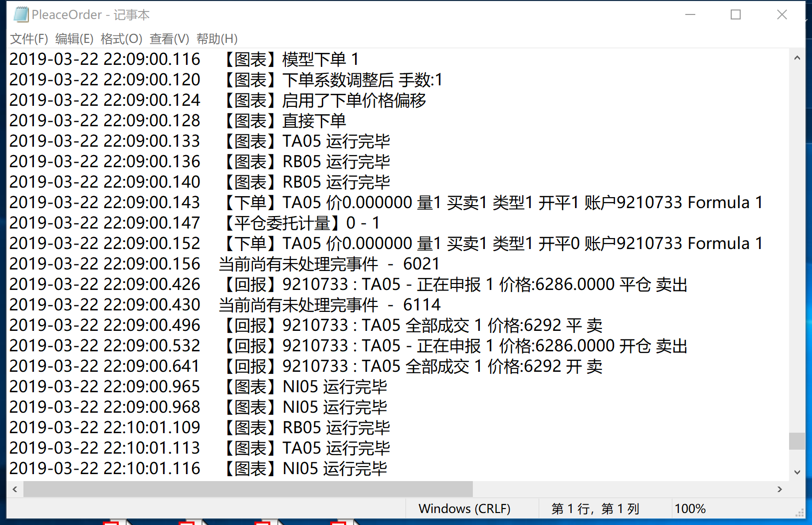Screen dimensions: 812x525
Task: Click the horizontal scrollbar right arrow
Action: pos(780,489)
